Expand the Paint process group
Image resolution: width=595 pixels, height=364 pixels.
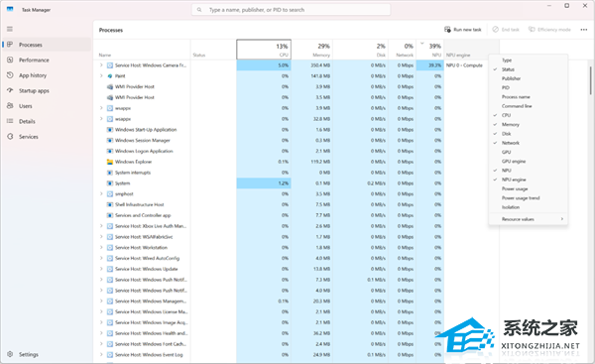[101, 76]
